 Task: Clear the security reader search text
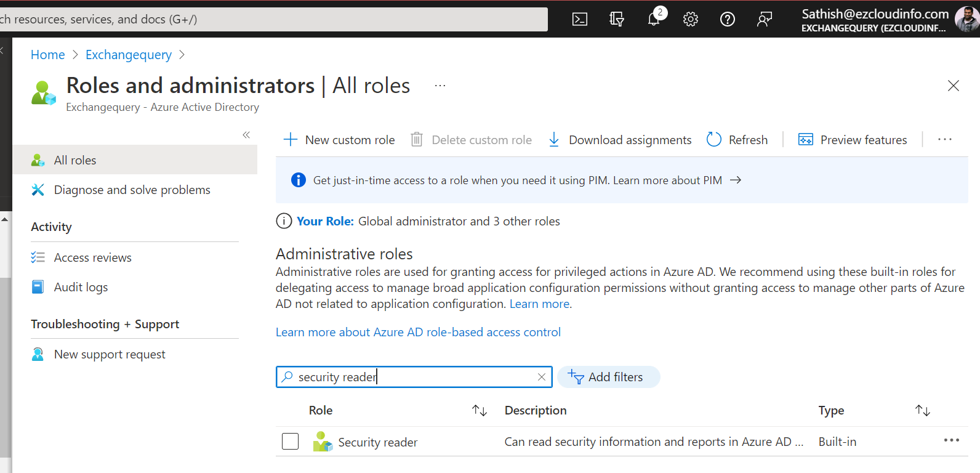point(542,377)
